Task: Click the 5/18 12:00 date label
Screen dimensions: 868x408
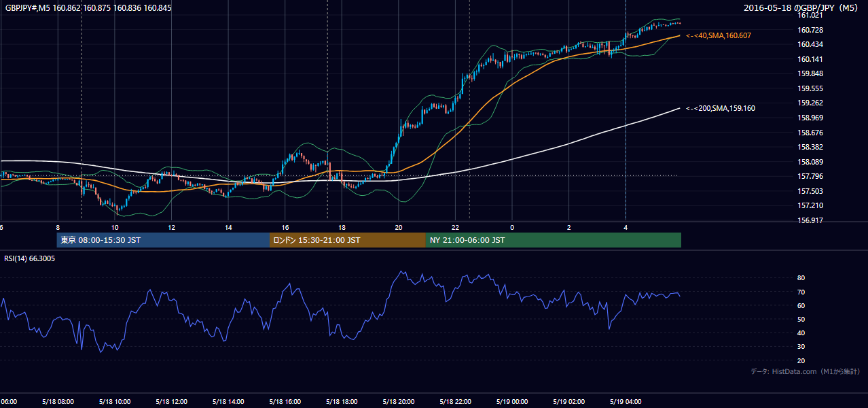Action: 171,401
